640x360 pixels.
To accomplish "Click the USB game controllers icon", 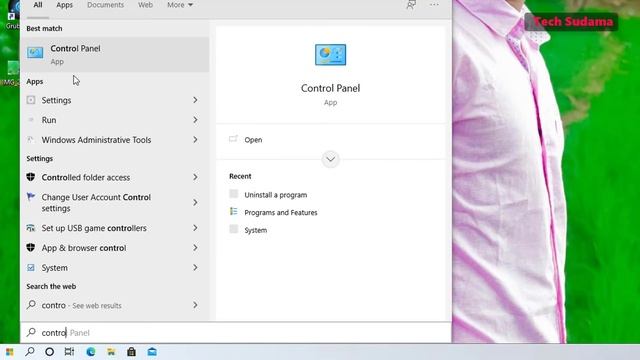I will tap(31, 228).
